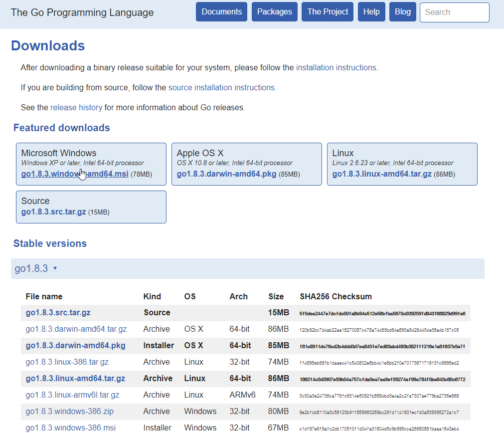Visit the Go Blog
Screen dimensions: 504x433
pyautogui.click(x=402, y=11)
